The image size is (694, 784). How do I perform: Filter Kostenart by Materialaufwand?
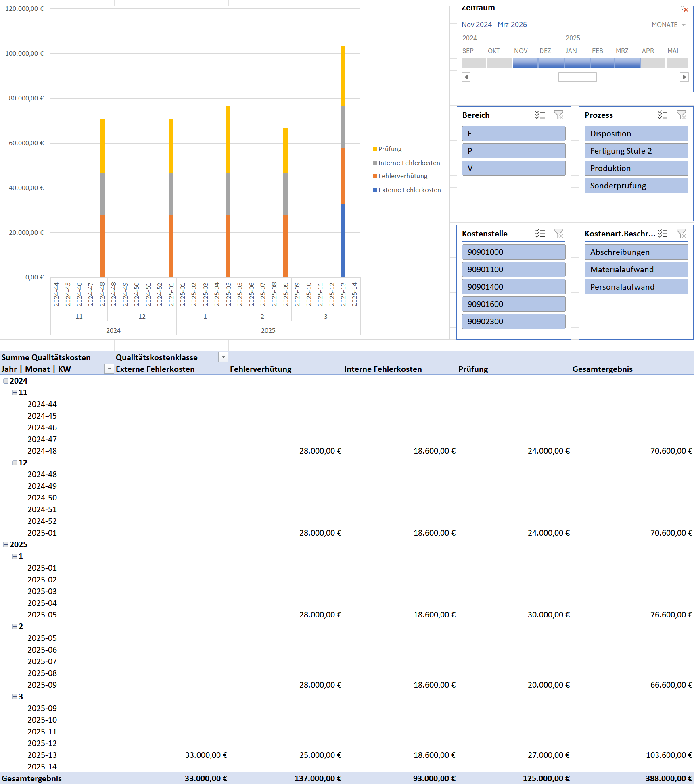point(636,269)
